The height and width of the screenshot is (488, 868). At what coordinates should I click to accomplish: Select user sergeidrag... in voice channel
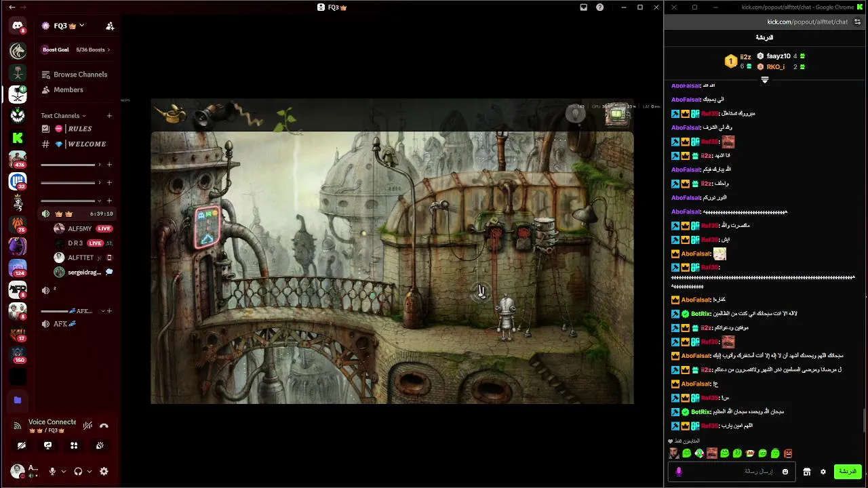83,272
